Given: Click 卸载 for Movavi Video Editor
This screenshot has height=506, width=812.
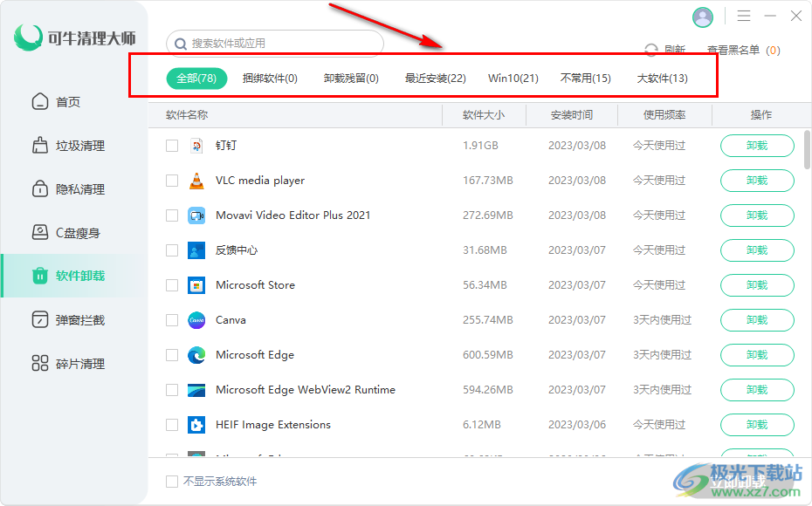Looking at the screenshot, I should tap(757, 215).
